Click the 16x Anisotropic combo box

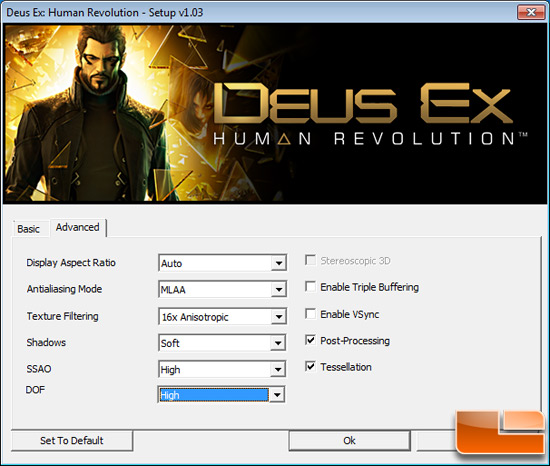click(222, 317)
